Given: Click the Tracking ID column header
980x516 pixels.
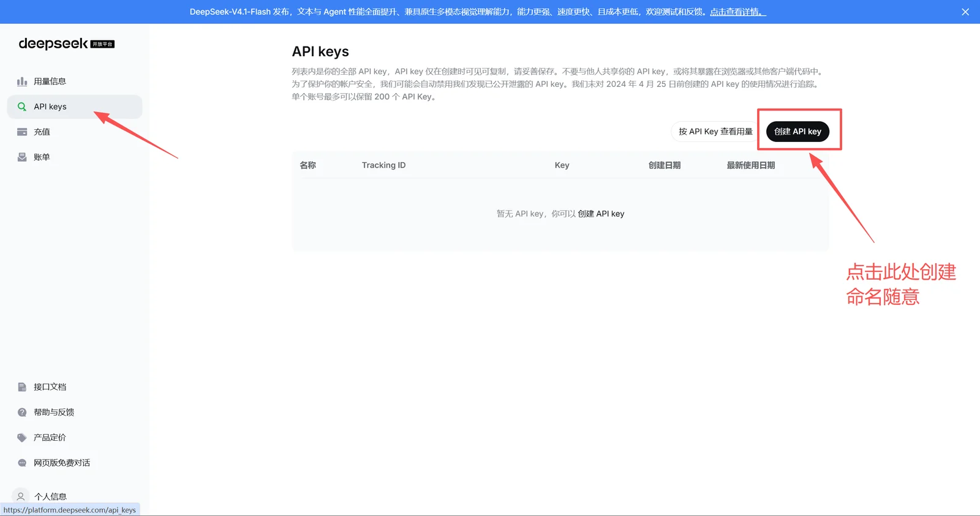Looking at the screenshot, I should pos(383,165).
